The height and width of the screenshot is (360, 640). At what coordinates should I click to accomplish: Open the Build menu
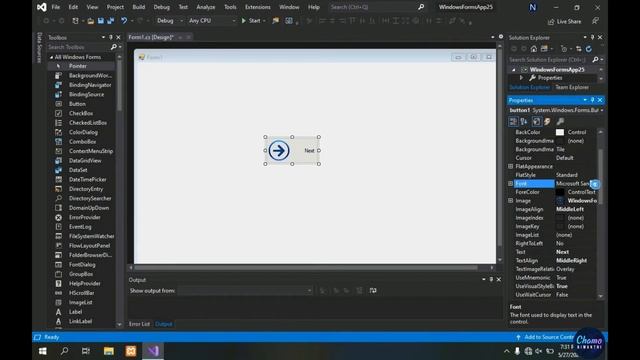(x=139, y=7)
